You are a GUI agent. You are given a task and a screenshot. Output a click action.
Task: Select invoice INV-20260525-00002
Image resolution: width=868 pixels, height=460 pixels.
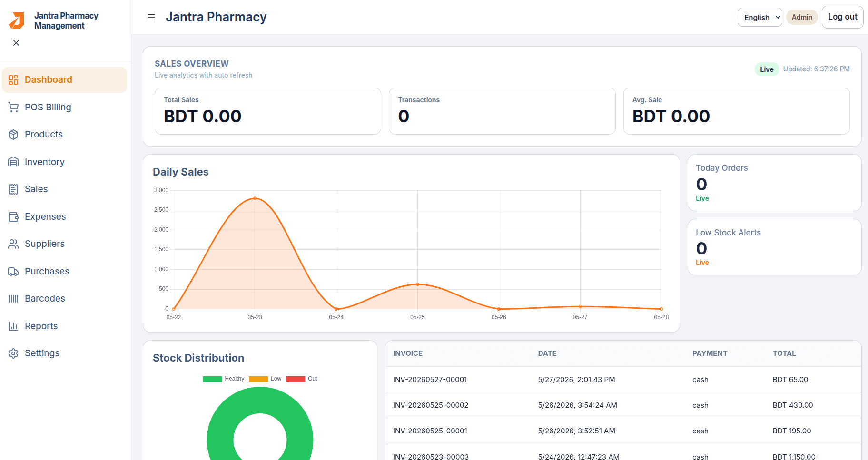click(x=431, y=405)
